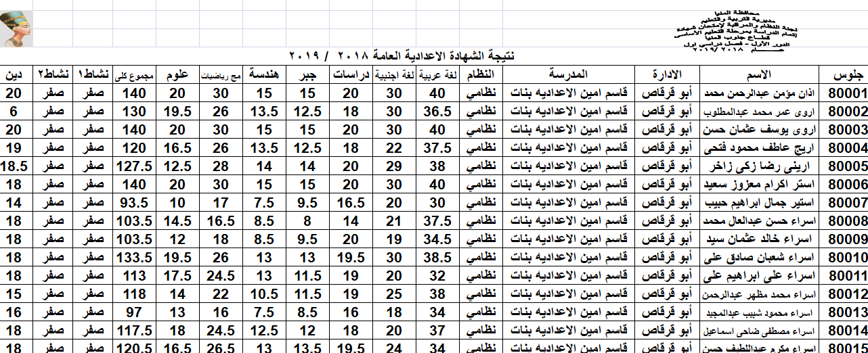Select the 'الاسم' column header

point(758,74)
